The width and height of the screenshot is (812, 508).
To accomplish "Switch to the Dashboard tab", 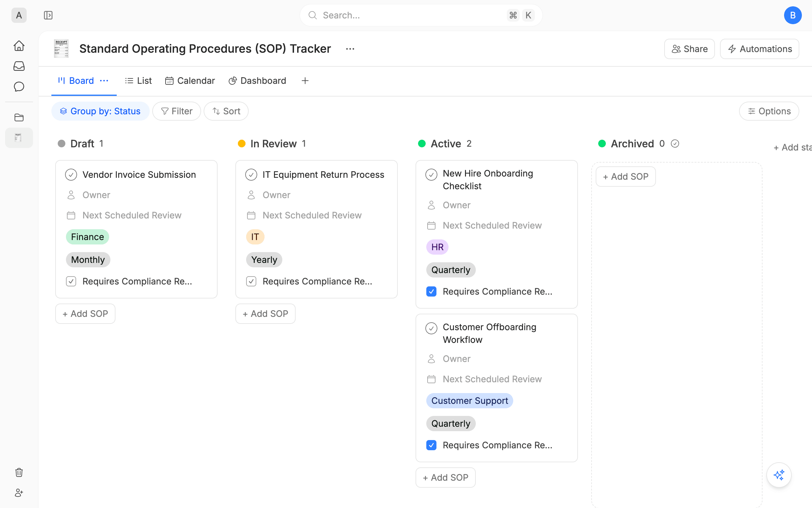I will tap(257, 81).
